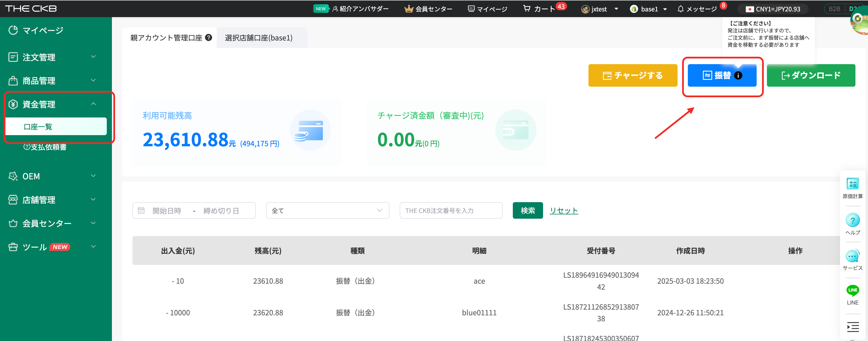The height and width of the screenshot is (341, 868).
Task: Collapse the floating side panel menu icon
Action: click(x=853, y=327)
